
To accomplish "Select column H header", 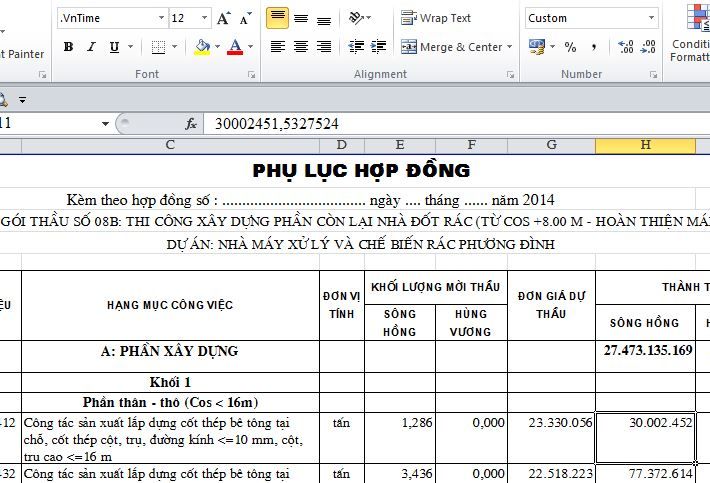I will [646, 145].
